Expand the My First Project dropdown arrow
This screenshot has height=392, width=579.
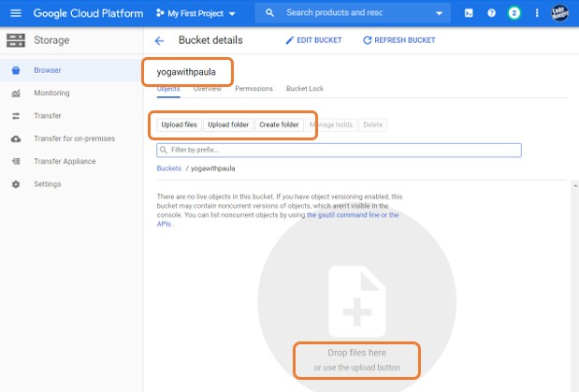pos(232,14)
